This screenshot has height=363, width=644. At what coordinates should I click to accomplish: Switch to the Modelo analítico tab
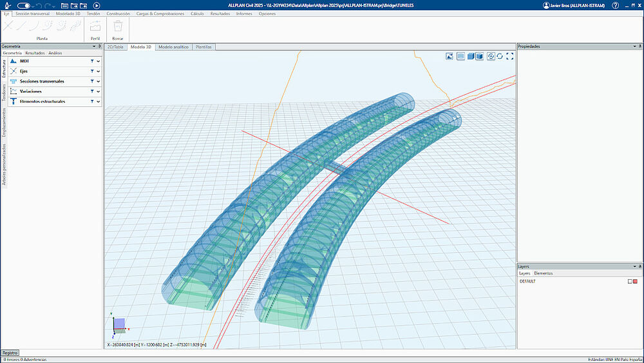coord(173,47)
